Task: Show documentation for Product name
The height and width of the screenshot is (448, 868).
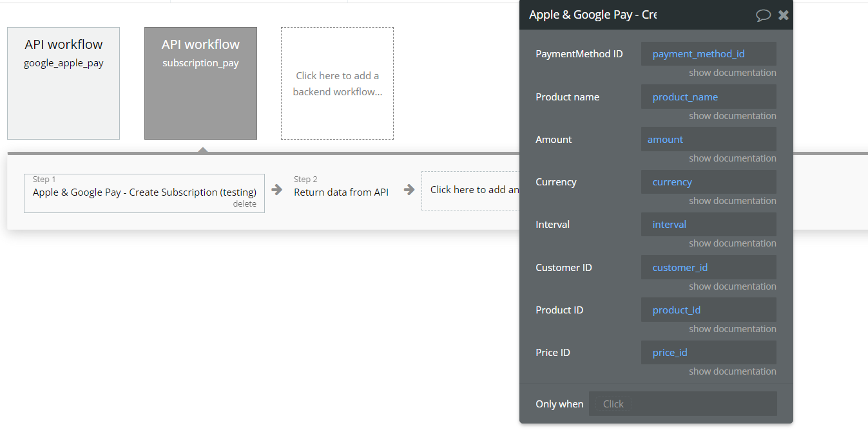Action: click(733, 116)
